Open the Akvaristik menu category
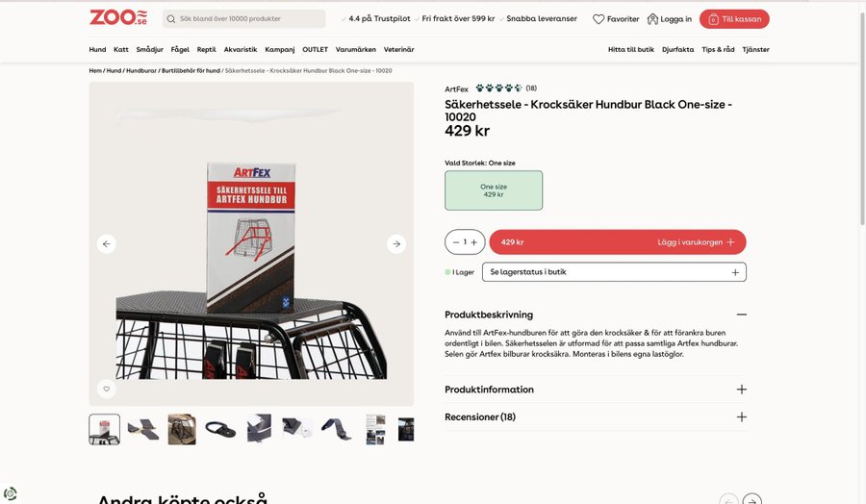This screenshot has height=504, width=866. (241, 49)
